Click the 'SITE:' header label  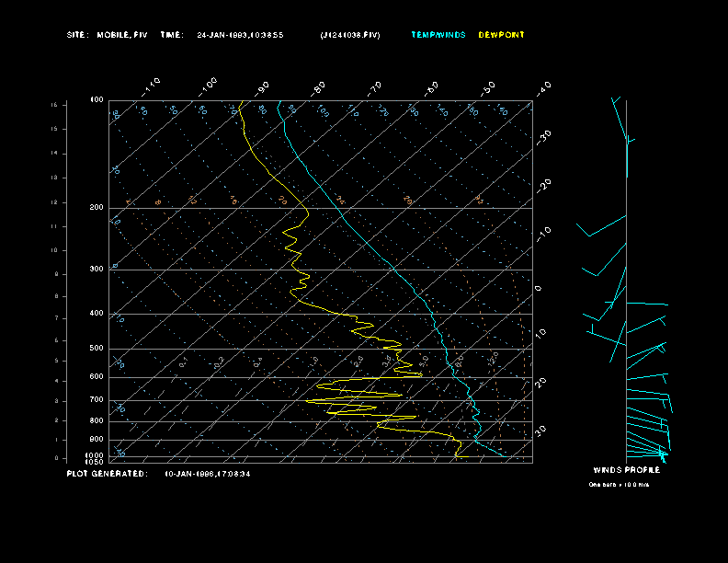coord(76,35)
